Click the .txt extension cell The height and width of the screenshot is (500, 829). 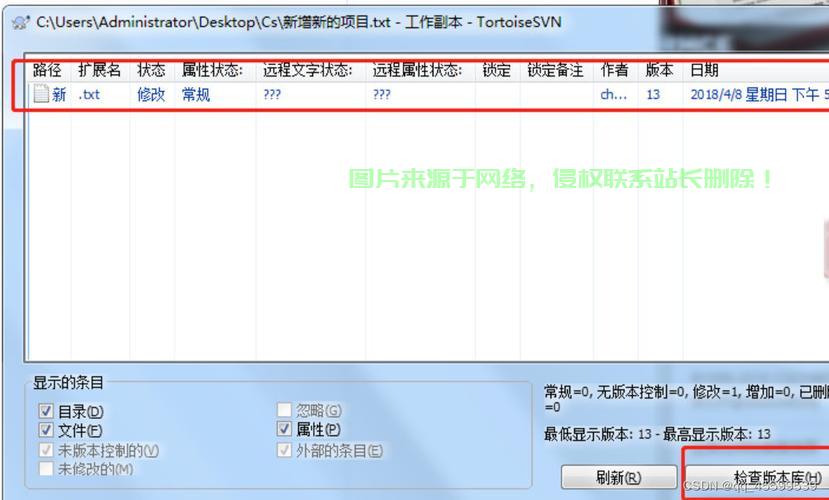89,95
